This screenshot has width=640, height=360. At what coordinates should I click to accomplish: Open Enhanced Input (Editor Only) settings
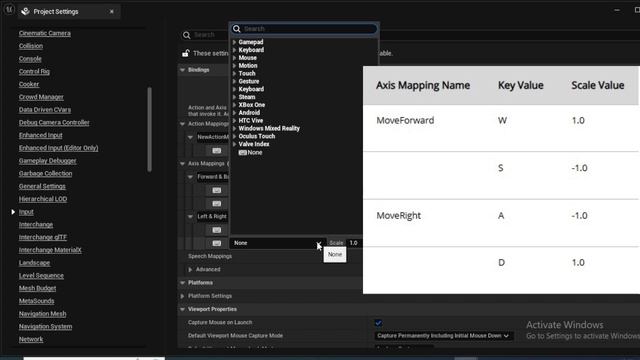tap(58, 148)
